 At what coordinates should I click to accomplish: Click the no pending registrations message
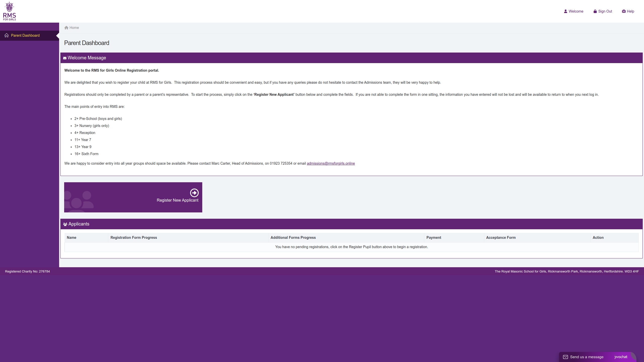pyautogui.click(x=351, y=247)
